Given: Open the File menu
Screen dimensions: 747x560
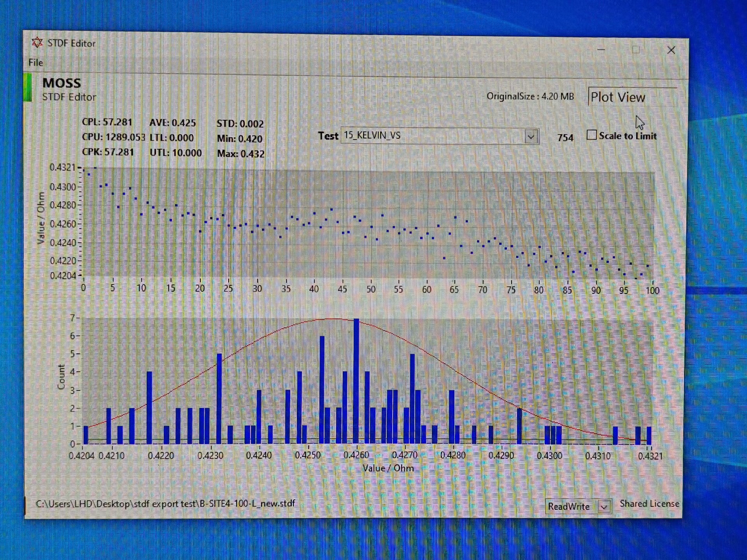Looking at the screenshot, I should click(x=35, y=63).
